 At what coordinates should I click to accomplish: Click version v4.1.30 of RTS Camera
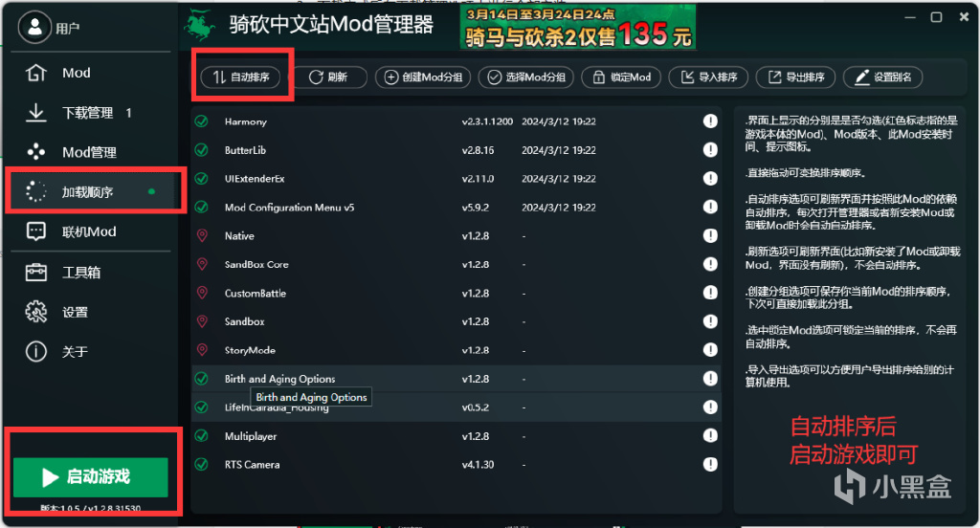pos(478,465)
